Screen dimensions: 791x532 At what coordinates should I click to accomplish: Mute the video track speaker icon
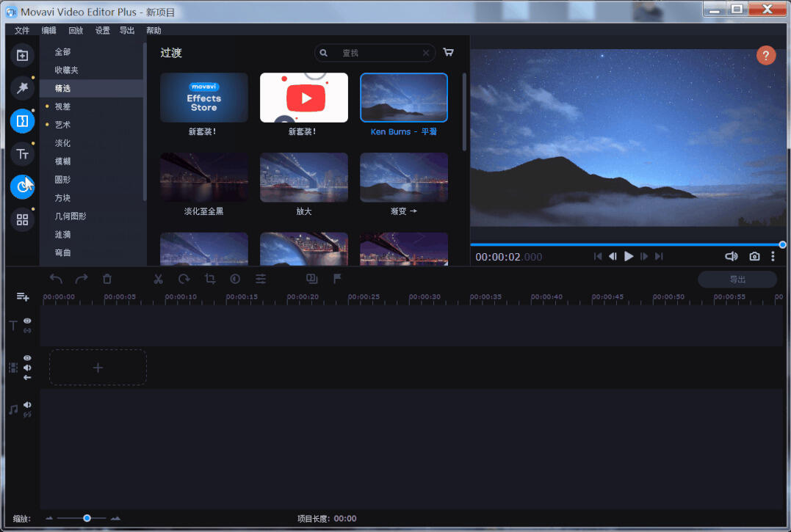pos(27,367)
